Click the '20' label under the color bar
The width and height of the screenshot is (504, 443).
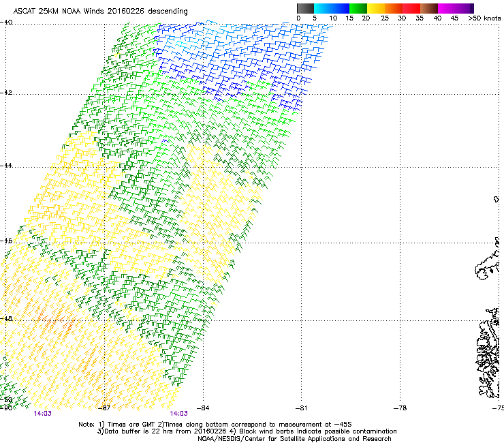click(x=366, y=18)
